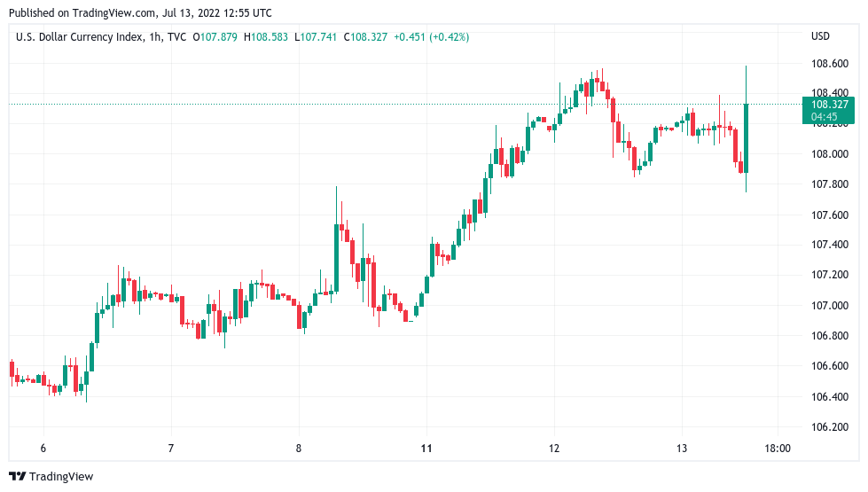Click the USD currency label on price axis
The image size is (868, 492).
click(820, 37)
